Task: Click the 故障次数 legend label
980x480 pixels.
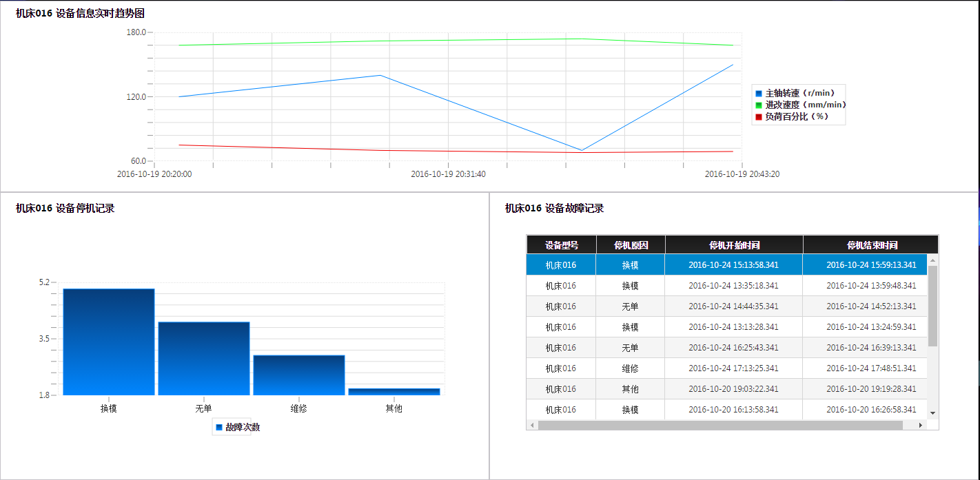Action: [x=243, y=427]
